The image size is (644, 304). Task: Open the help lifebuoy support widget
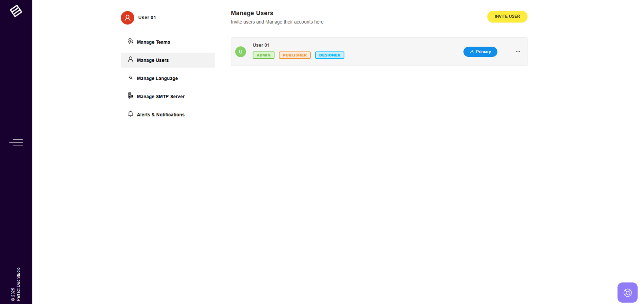(x=627, y=293)
